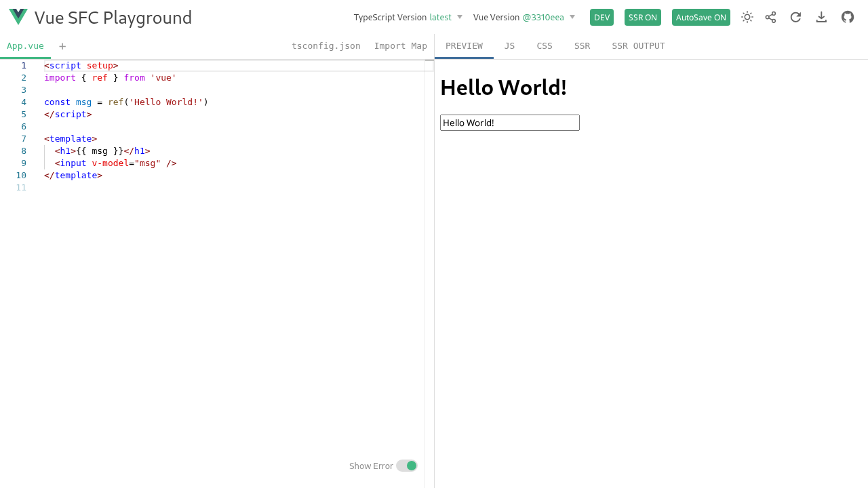Image resolution: width=868 pixels, height=488 pixels.
Task: Toggle the light/dark theme sun icon
Action: (747, 17)
